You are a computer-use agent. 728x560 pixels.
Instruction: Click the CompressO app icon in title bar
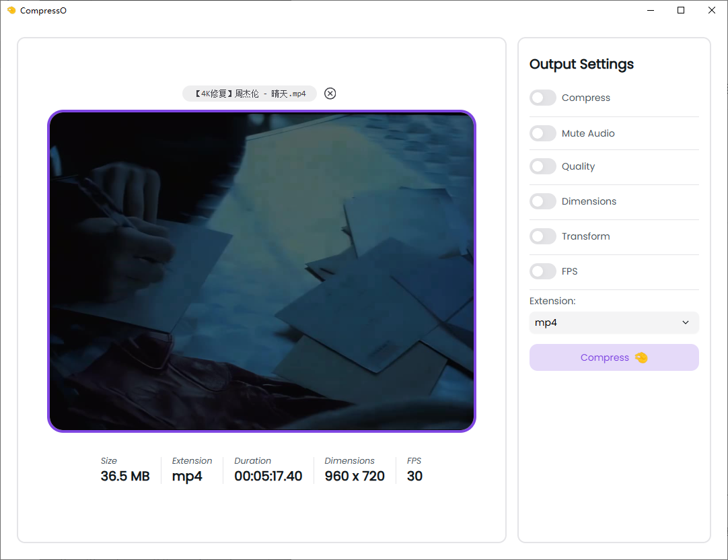point(11,10)
